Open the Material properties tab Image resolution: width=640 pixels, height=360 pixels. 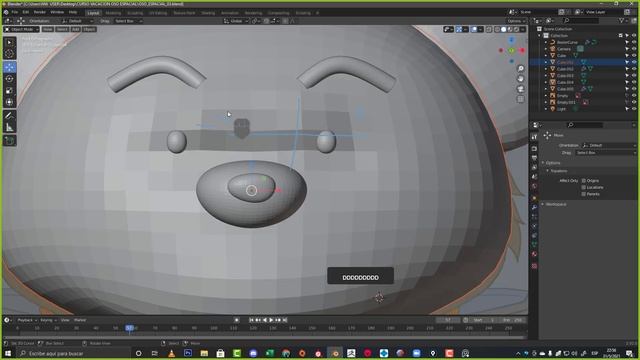point(534,254)
